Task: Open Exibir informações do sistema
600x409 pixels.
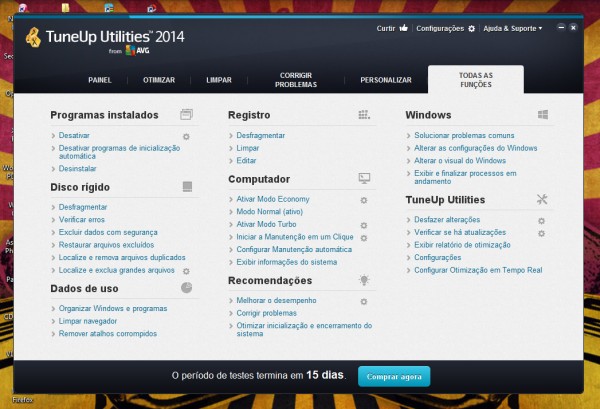Action: click(287, 262)
